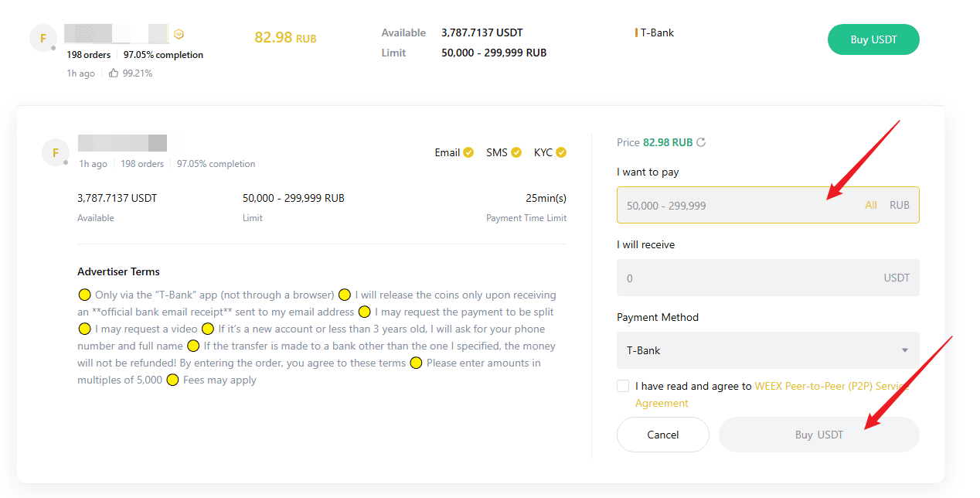Viewport: 980px width, 498px height.
Task: Click the I will receive USDT field
Action: (x=734, y=277)
